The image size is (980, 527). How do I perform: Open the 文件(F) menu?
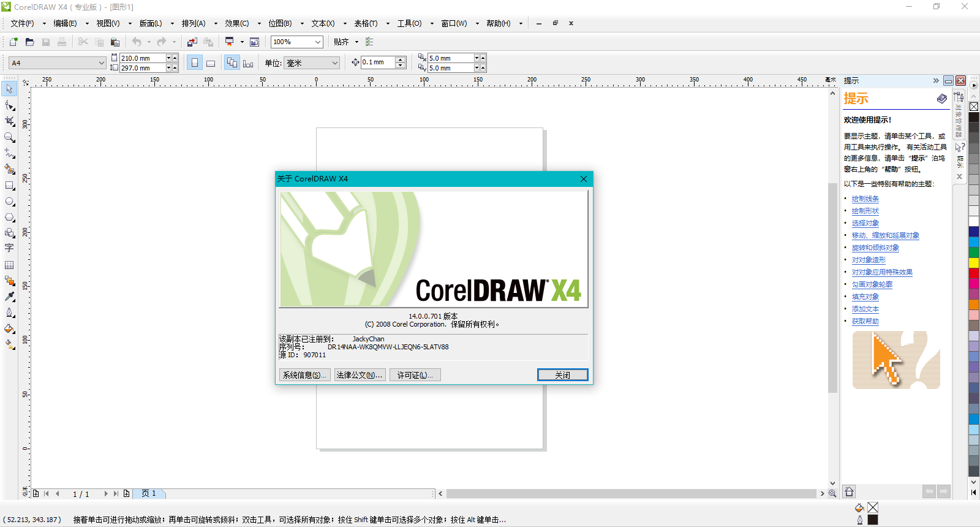(x=22, y=23)
